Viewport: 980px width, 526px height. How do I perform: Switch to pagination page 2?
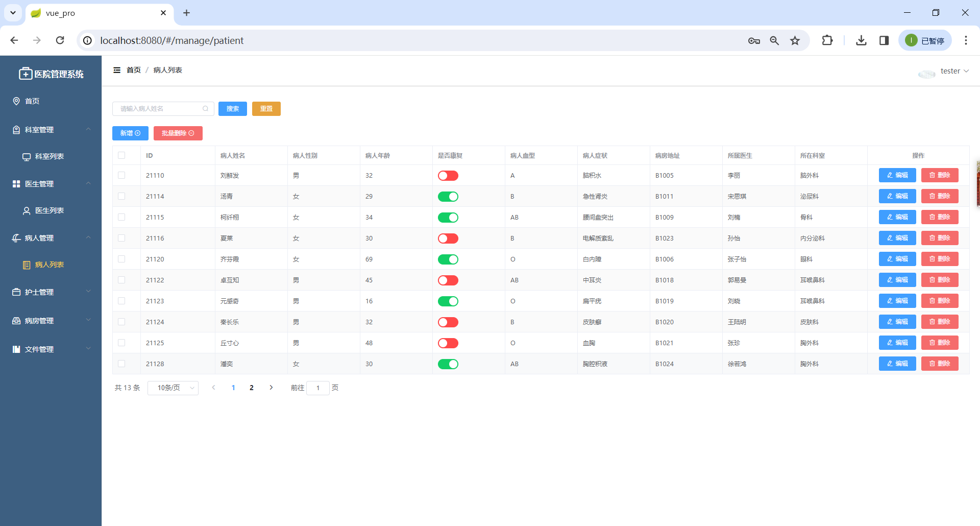[x=252, y=388]
